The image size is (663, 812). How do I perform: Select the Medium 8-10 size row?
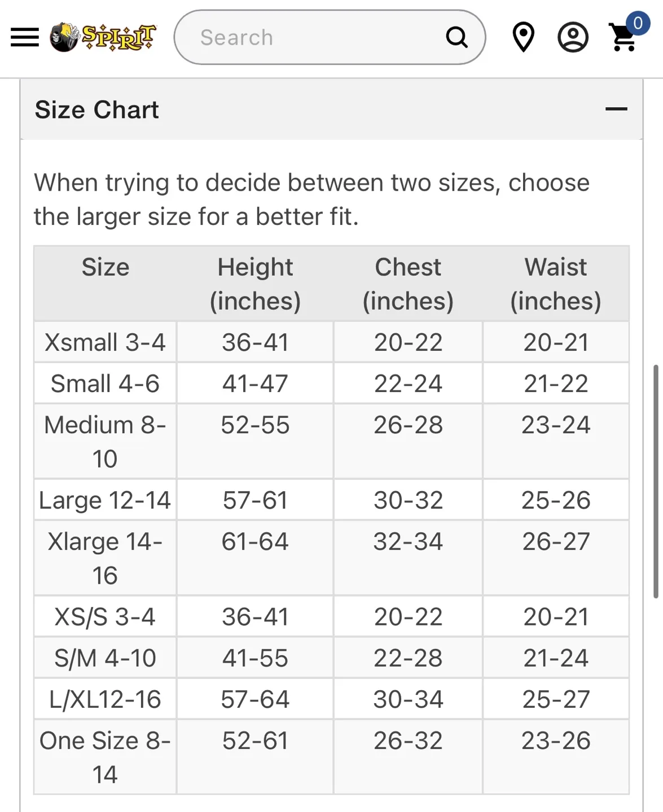(x=105, y=441)
